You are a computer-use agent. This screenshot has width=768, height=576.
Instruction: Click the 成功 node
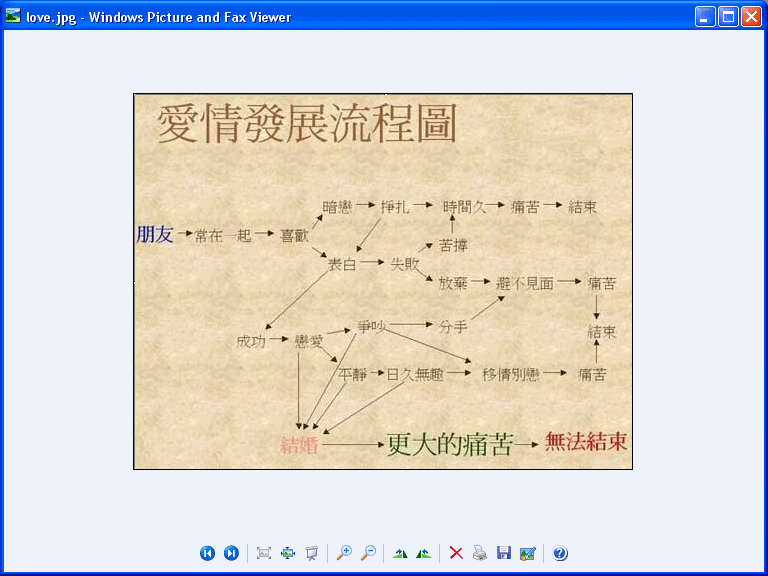(251, 341)
